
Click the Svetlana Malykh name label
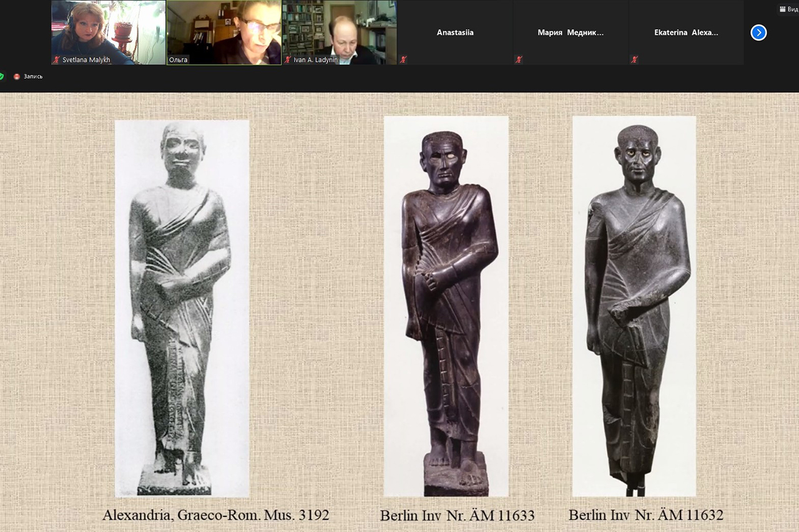(x=87, y=60)
